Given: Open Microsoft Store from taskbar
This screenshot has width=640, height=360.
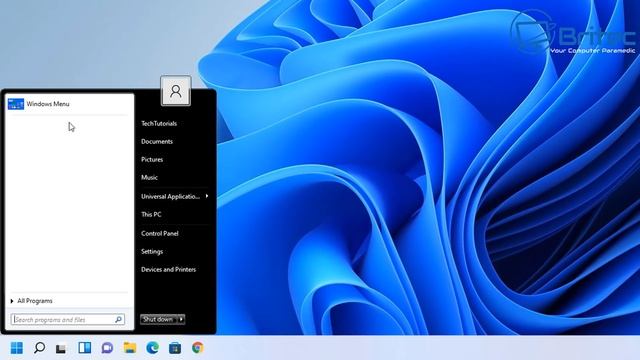Looking at the screenshot, I should pos(175,348).
